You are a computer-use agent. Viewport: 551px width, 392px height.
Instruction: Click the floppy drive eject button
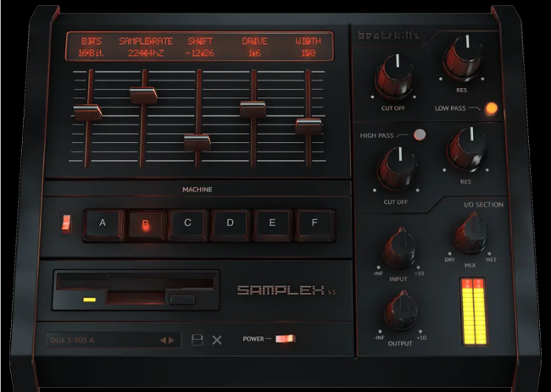(x=182, y=300)
